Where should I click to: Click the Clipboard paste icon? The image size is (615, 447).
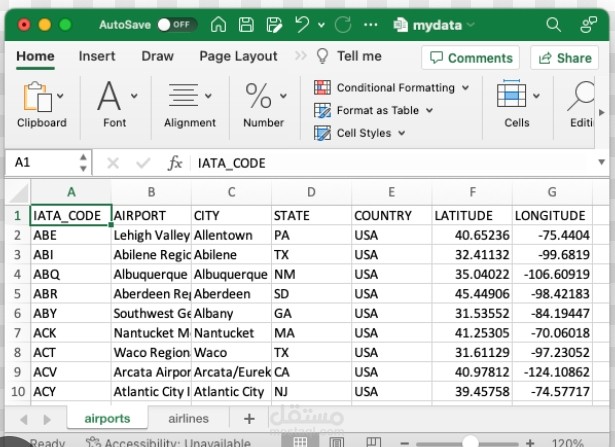37,96
